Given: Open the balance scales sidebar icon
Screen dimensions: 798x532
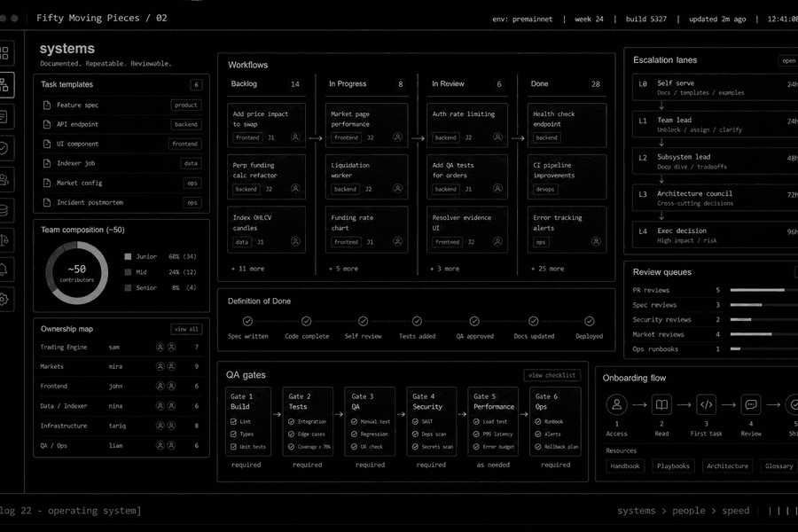Looking at the screenshot, I should click(x=4, y=239).
